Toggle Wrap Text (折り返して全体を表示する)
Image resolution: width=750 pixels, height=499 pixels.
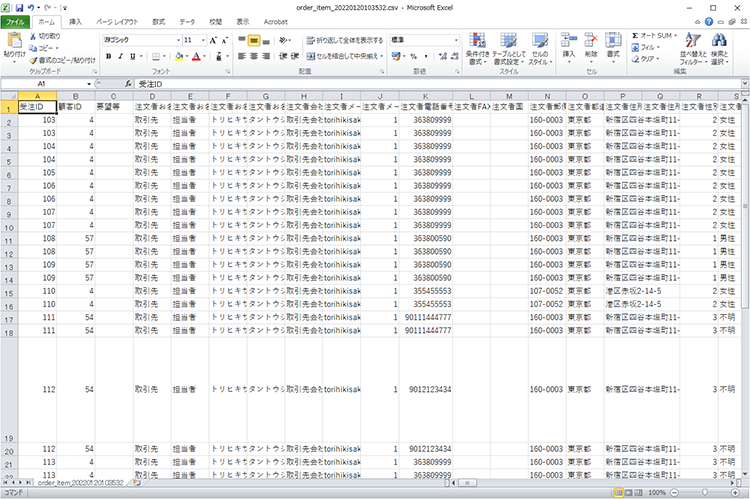[x=345, y=40]
